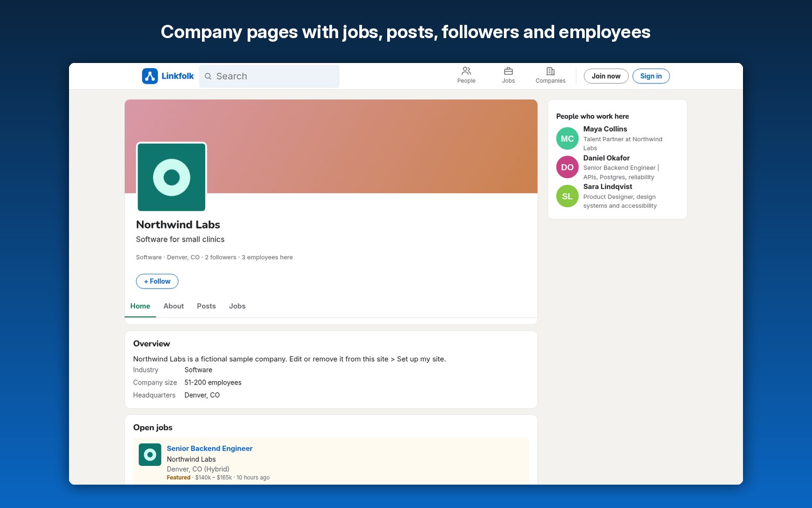Switch to the company Jobs tab
The height and width of the screenshot is (508, 812).
237,306
